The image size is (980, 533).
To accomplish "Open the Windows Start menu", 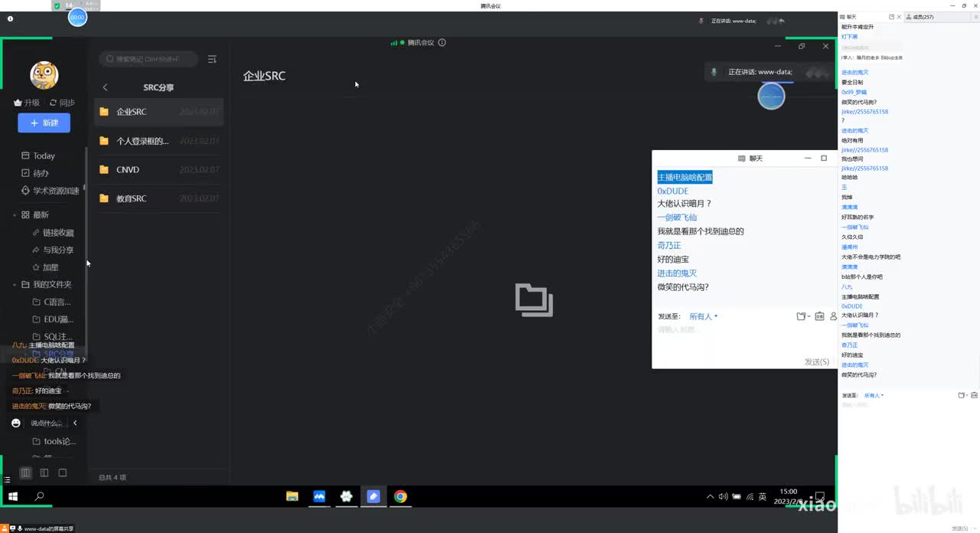I will click(x=13, y=496).
